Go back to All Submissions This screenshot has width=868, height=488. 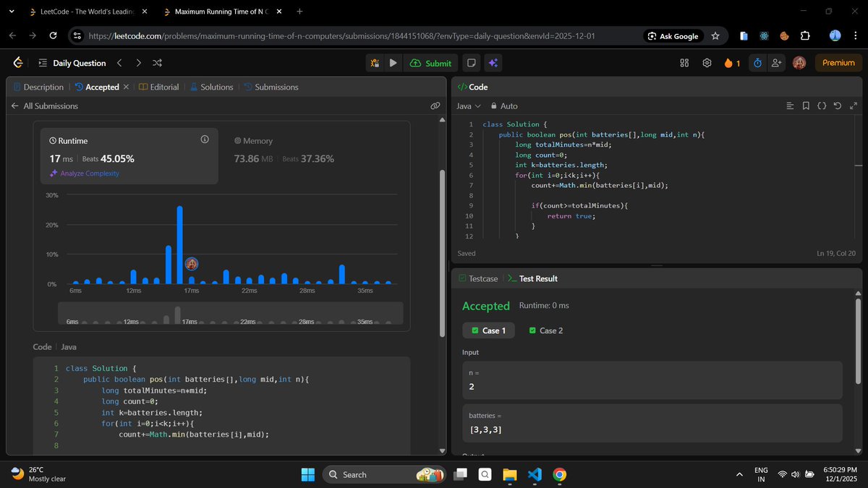[45, 106]
